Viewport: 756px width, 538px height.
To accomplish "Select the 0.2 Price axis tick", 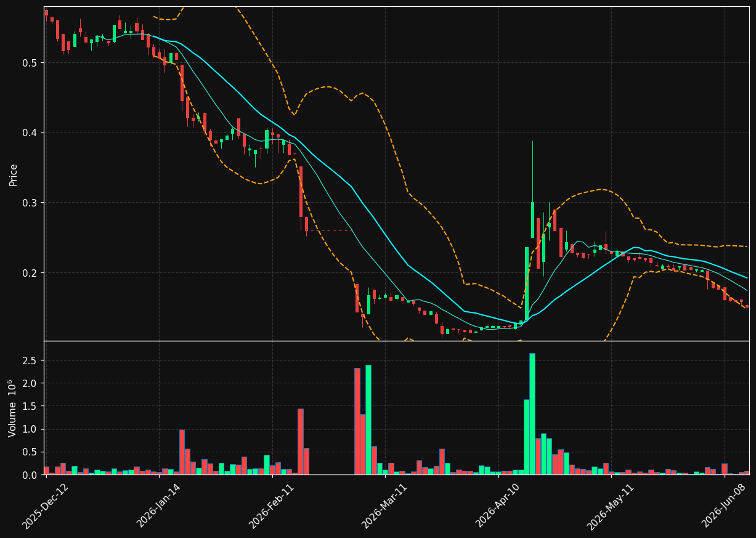I will point(31,273).
